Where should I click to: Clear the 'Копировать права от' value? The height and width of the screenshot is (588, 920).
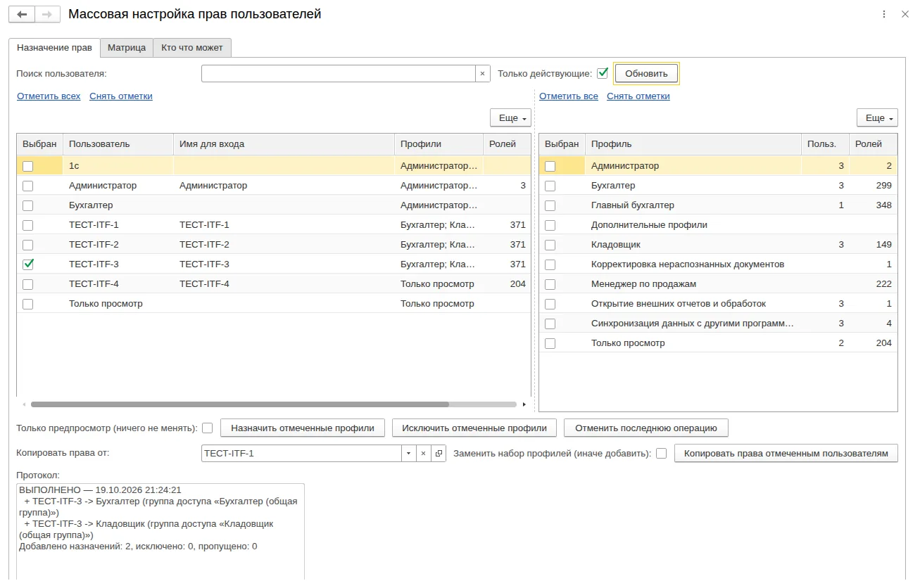(423, 454)
